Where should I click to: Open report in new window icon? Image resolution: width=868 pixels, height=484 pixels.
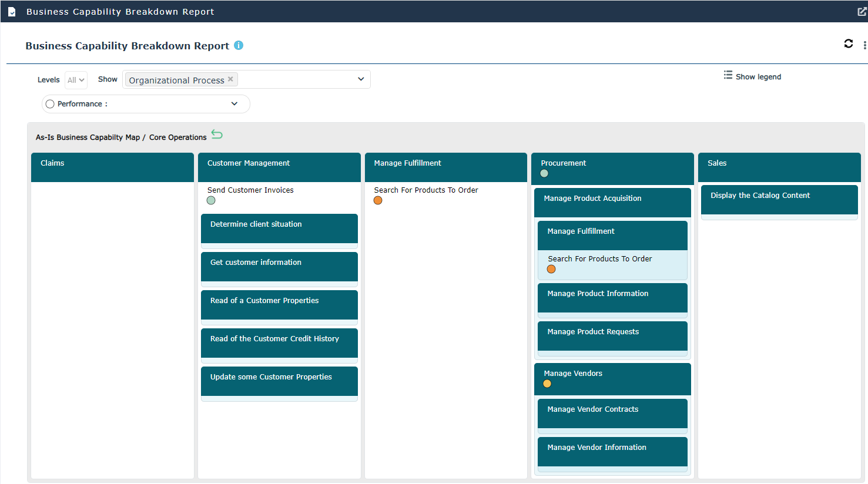[862, 12]
